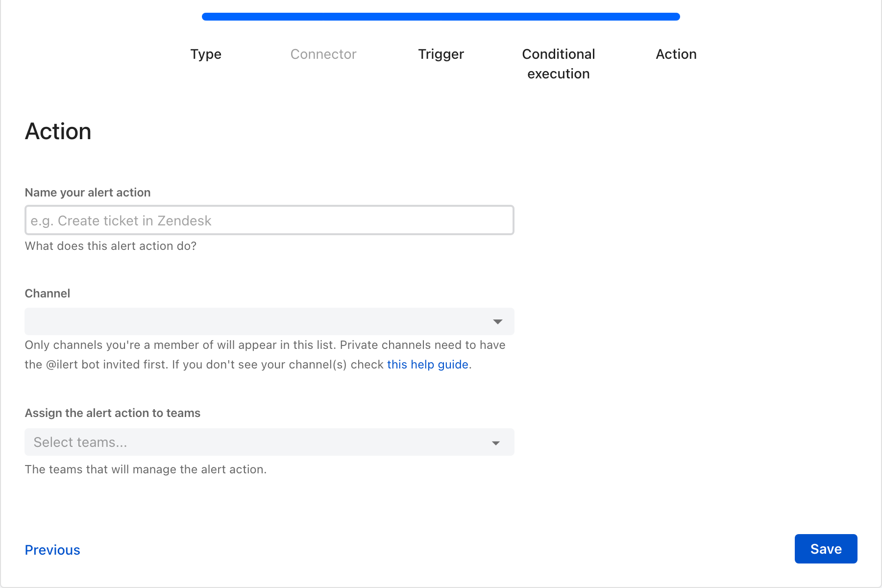
Task: Click the Channel dropdown arrow
Action: tap(498, 322)
